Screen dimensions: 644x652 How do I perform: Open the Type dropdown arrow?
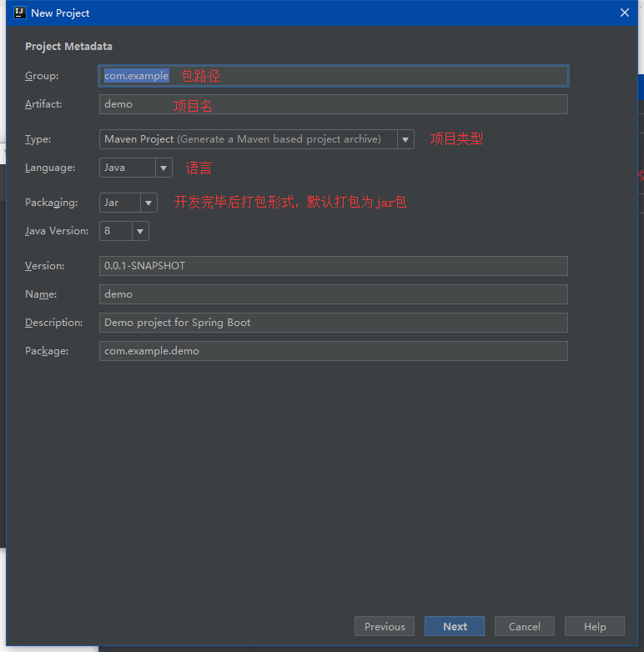[x=405, y=139]
